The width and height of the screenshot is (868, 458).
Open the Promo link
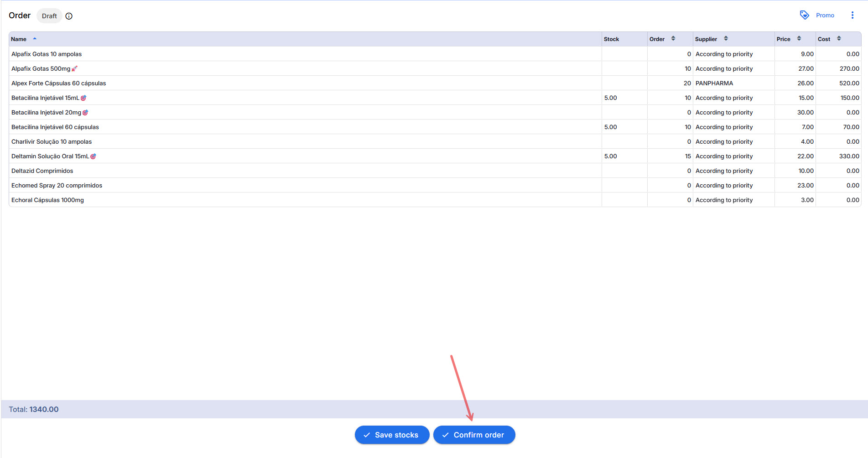pos(825,15)
